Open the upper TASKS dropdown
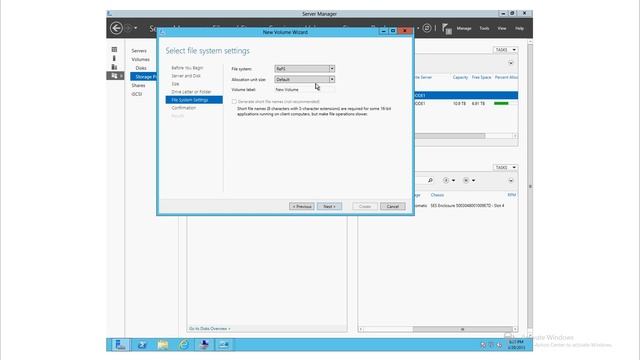640x360 pixels. [505, 50]
